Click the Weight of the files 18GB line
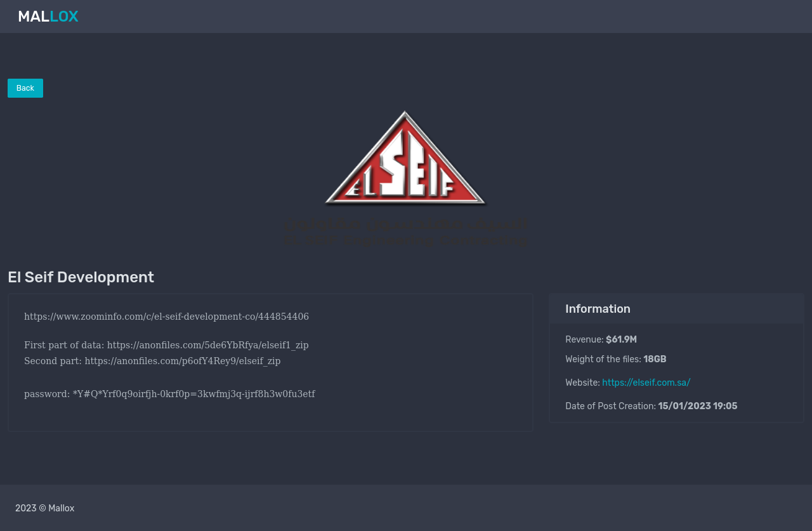 click(615, 359)
